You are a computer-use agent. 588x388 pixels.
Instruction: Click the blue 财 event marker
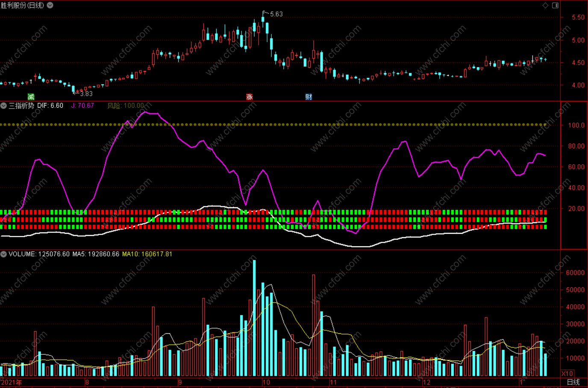309,97
